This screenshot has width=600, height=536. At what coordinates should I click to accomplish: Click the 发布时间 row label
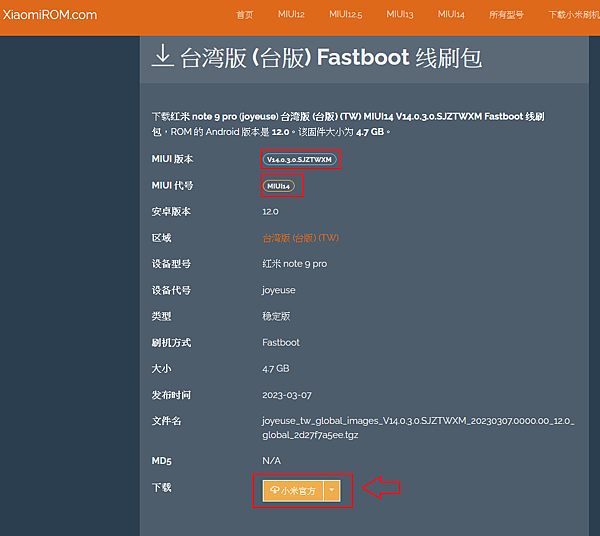pos(171,395)
